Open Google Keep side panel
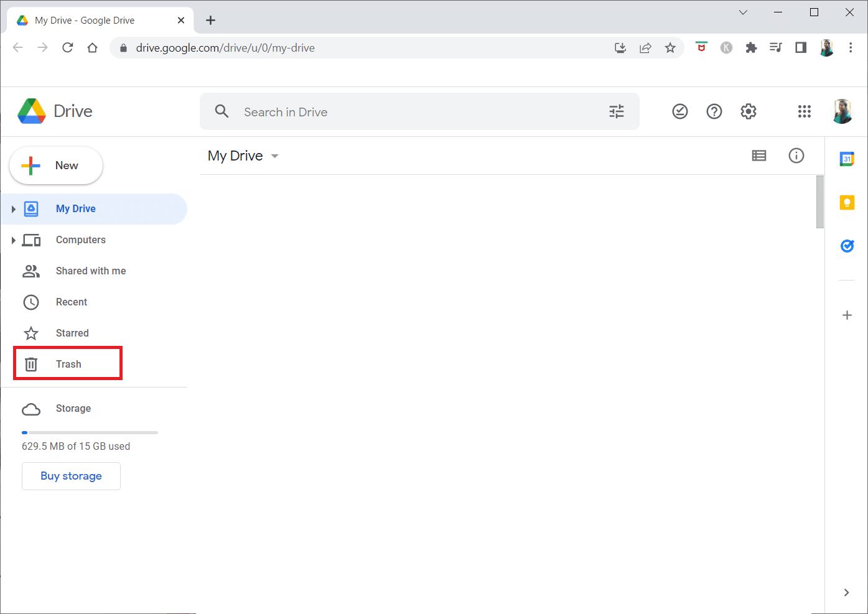Screen dimensions: 868x614 pyautogui.click(x=847, y=202)
